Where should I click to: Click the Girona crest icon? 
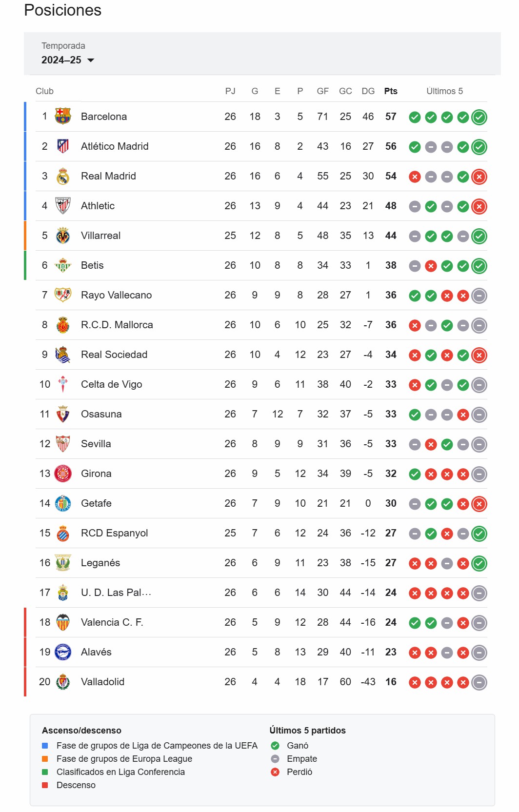click(x=63, y=473)
